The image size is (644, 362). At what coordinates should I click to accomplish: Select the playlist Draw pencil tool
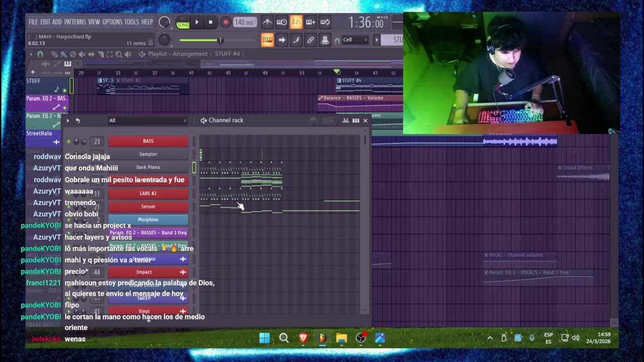pos(54,54)
